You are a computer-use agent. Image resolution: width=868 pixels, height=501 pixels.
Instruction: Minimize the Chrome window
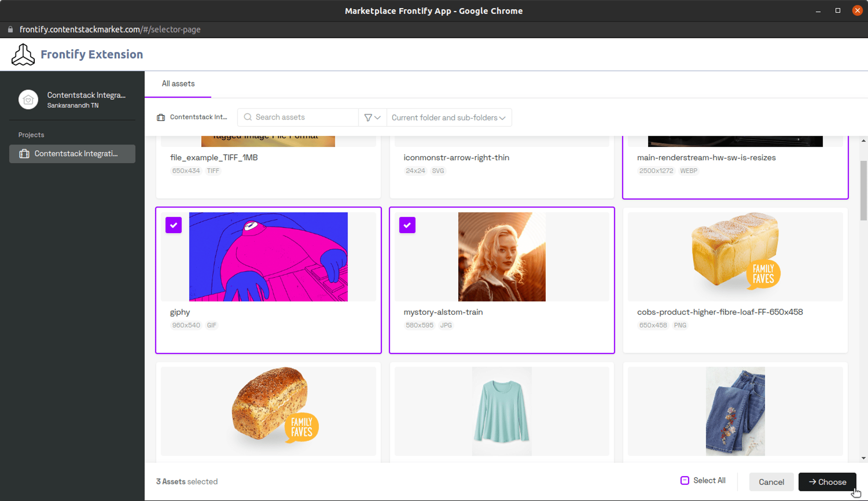pyautogui.click(x=818, y=11)
